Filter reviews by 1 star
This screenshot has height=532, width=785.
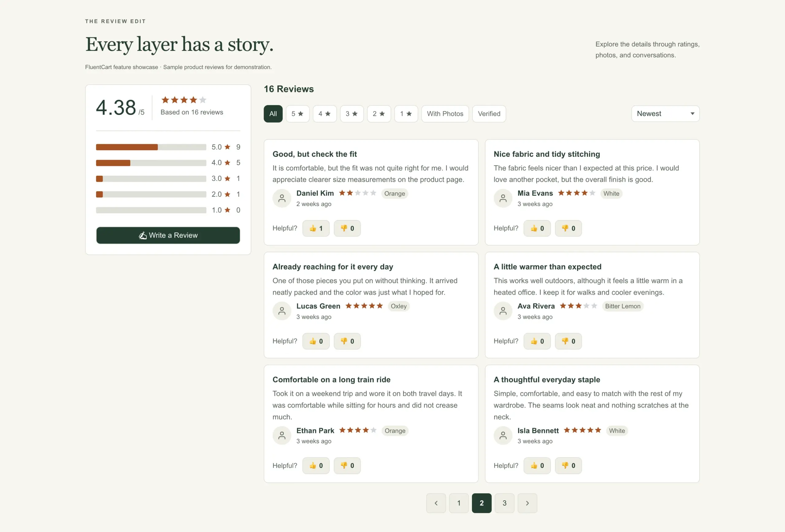click(x=406, y=114)
